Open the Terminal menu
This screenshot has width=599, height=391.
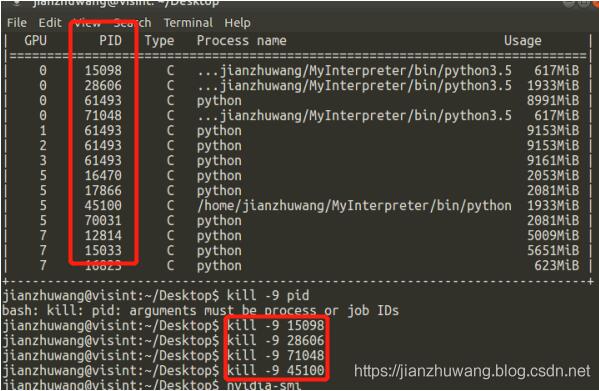[188, 23]
